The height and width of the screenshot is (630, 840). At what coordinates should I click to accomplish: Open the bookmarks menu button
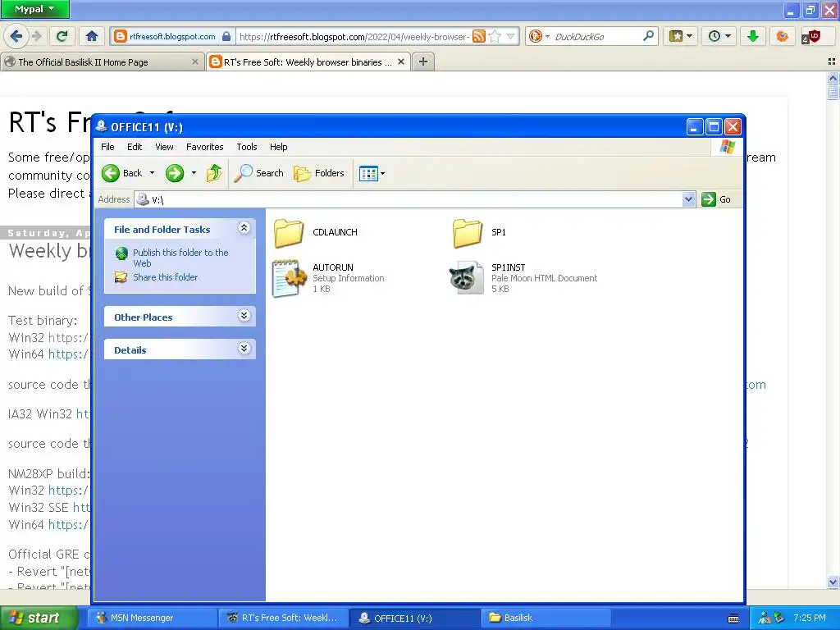pos(680,36)
